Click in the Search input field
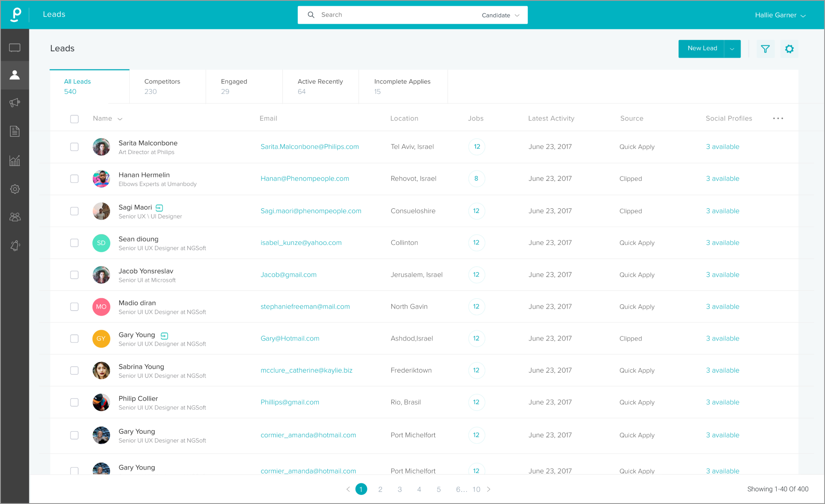The image size is (825, 504). pos(396,15)
